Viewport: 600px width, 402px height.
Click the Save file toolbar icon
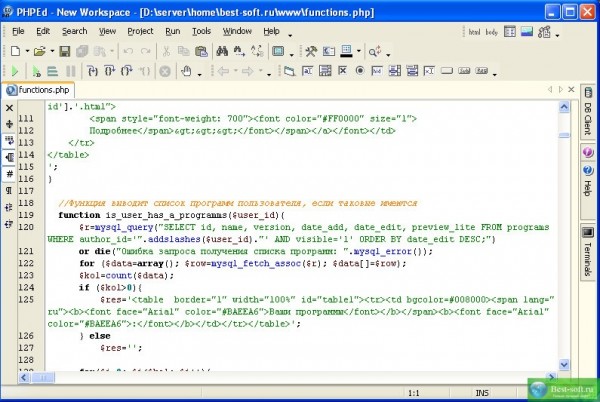click(x=64, y=51)
